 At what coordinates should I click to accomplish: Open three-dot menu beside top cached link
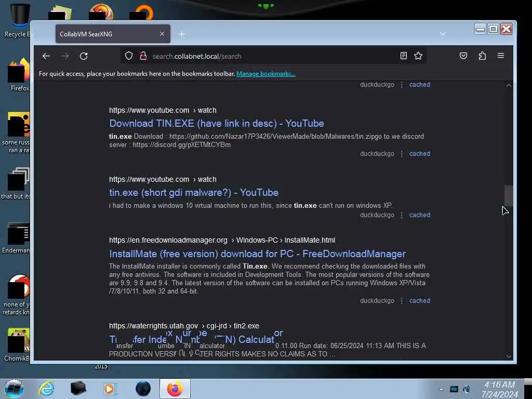pos(402,85)
